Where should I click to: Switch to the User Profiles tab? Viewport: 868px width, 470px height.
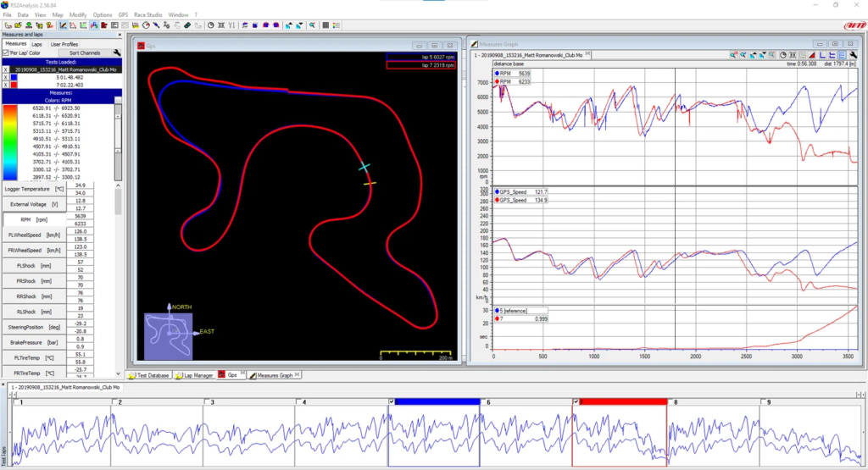pyautogui.click(x=64, y=44)
